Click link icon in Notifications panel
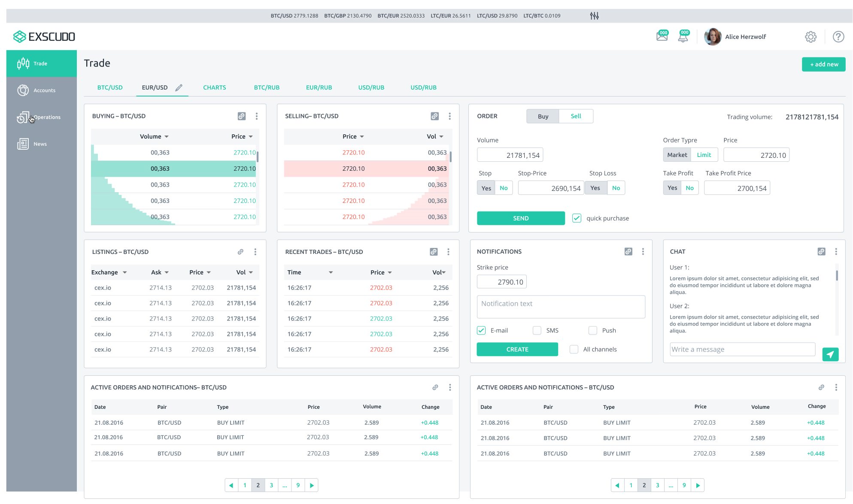The image size is (853, 504). (628, 252)
